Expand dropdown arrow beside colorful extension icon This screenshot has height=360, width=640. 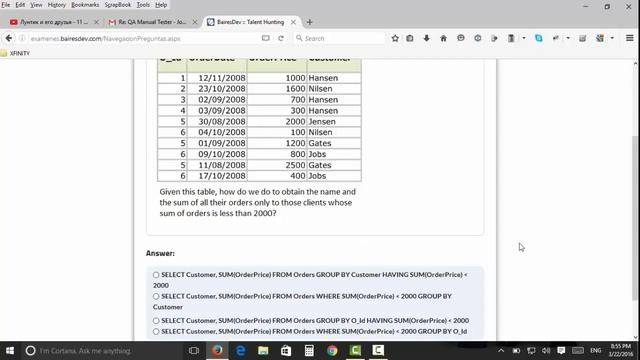tap(612, 38)
